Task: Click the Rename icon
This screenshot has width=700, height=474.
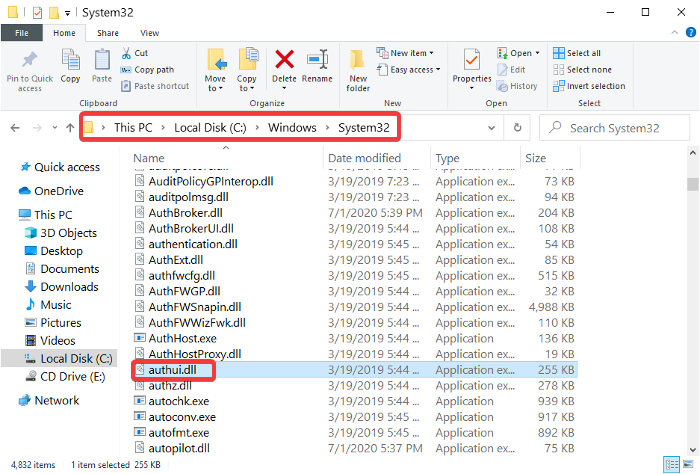Action: pyautogui.click(x=317, y=60)
